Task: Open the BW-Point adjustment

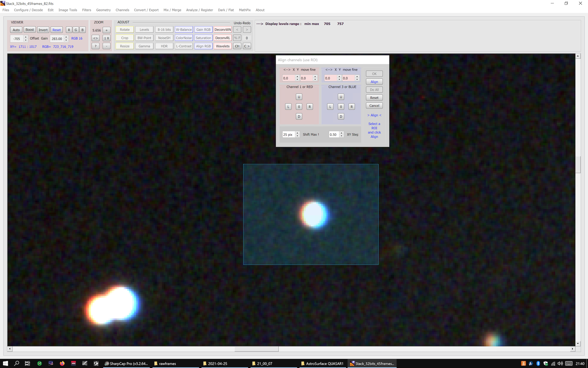Action: click(144, 38)
